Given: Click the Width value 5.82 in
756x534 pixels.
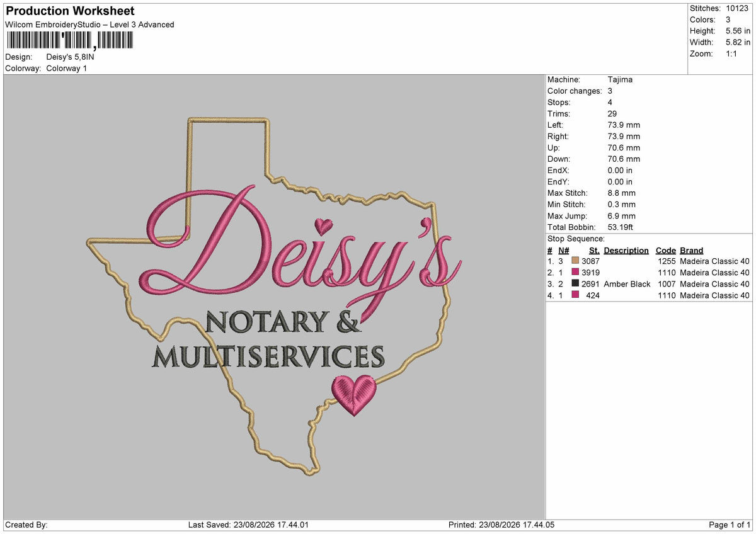Looking at the screenshot, I should pyautogui.click(x=738, y=42).
